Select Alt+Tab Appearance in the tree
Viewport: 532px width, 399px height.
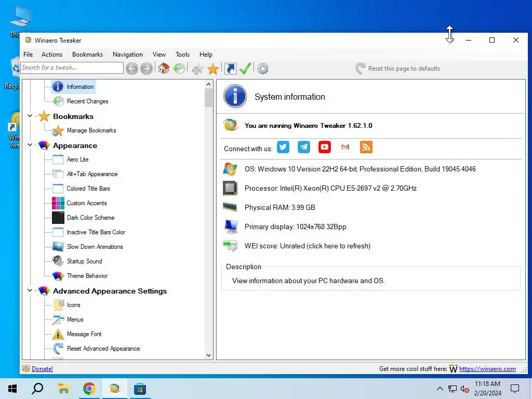coord(92,174)
